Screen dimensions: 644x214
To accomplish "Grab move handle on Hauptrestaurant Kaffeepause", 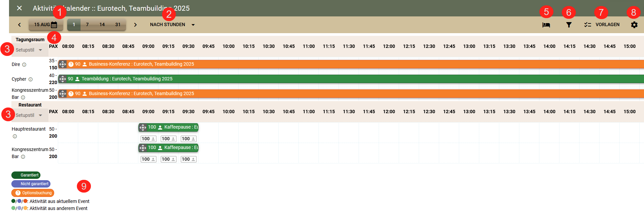I will pos(143,127).
